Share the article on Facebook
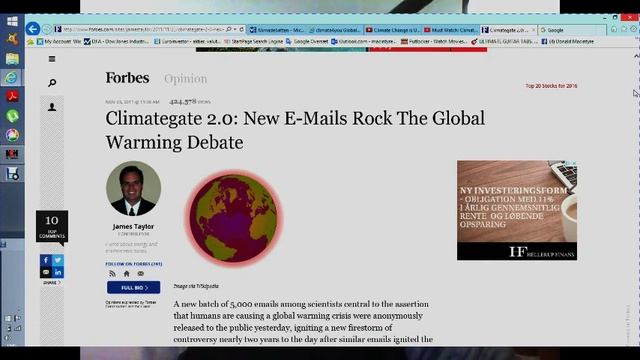This screenshot has width=640, height=360. coord(46,260)
